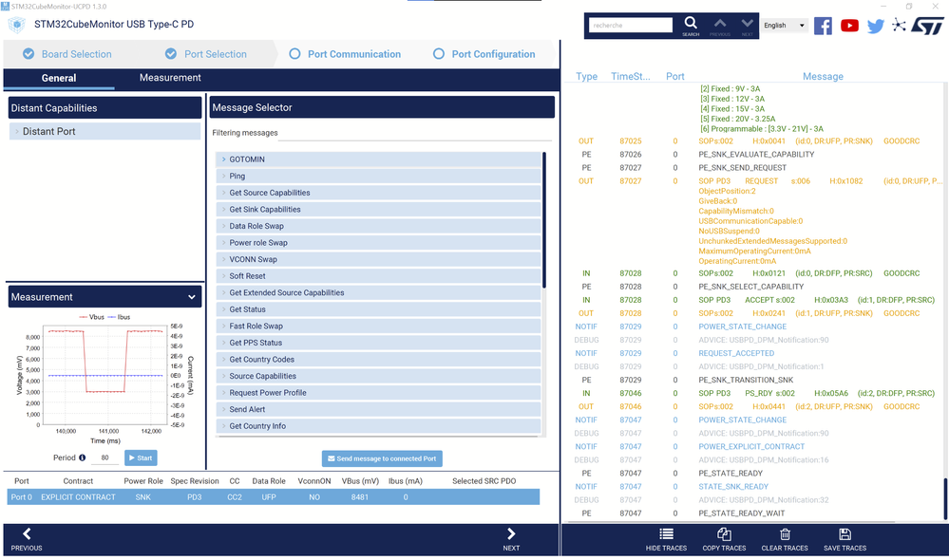The height and width of the screenshot is (560, 949).
Task: Select the Port Configuration step
Action: [x=484, y=54]
